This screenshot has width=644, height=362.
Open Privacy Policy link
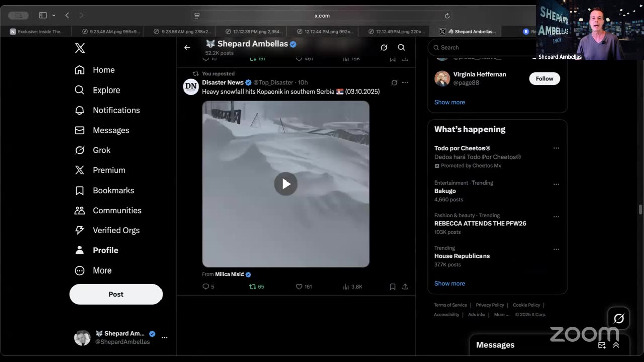[x=490, y=305]
